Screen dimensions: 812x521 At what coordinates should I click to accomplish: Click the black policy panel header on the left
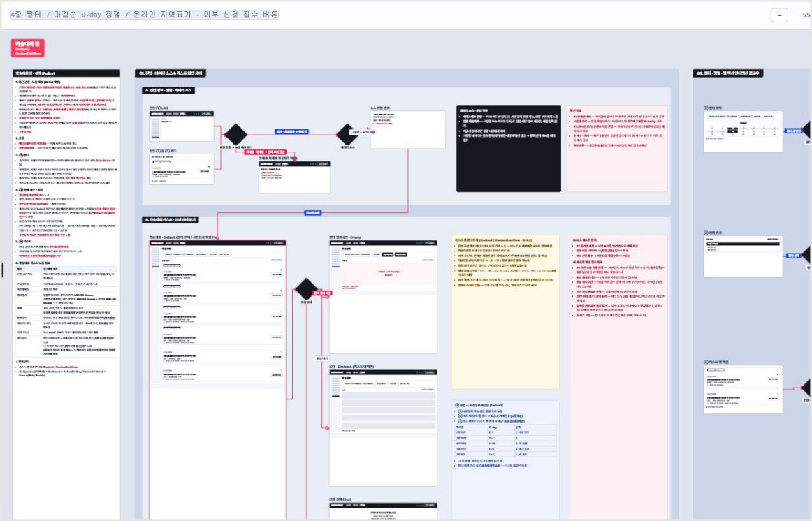(x=66, y=73)
